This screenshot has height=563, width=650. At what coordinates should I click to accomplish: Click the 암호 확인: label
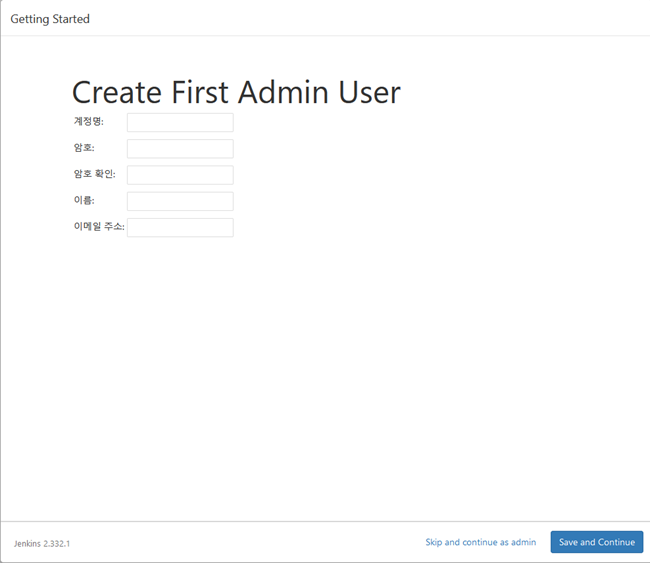coord(95,174)
